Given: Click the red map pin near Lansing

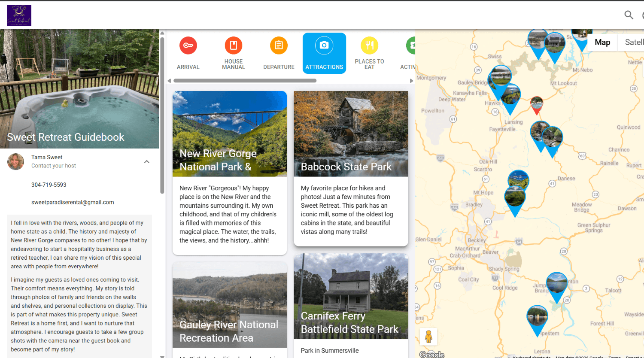Looking at the screenshot, I should tap(537, 105).
